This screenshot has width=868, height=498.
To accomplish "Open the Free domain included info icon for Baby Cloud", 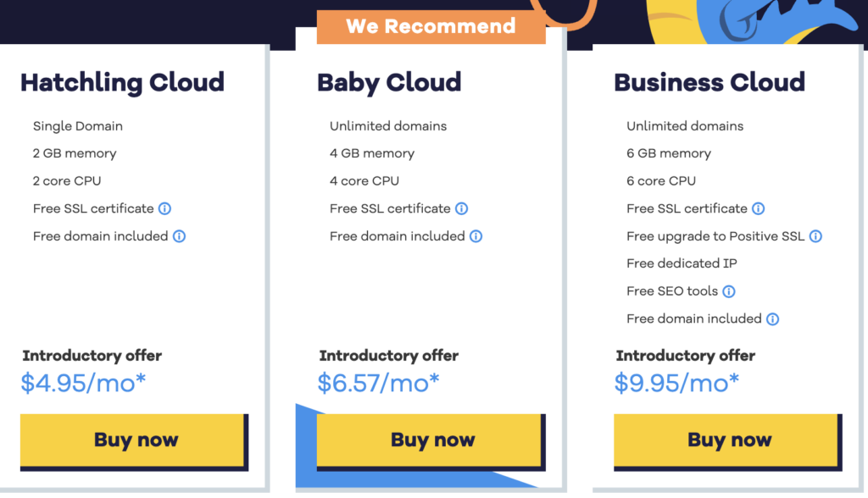I will [476, 236].
